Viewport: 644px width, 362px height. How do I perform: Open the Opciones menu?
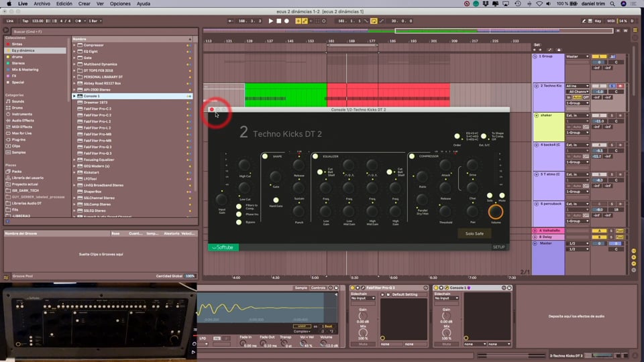[x=120, y=4]
